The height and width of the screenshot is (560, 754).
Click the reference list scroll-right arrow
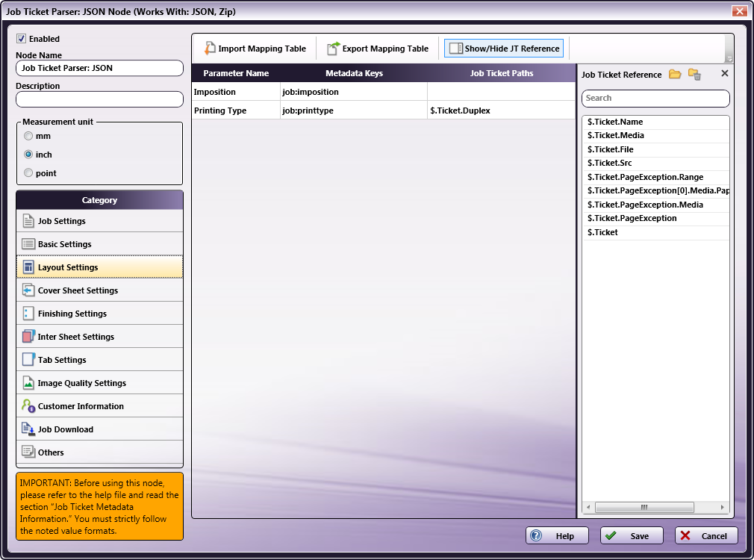(722, 507)
